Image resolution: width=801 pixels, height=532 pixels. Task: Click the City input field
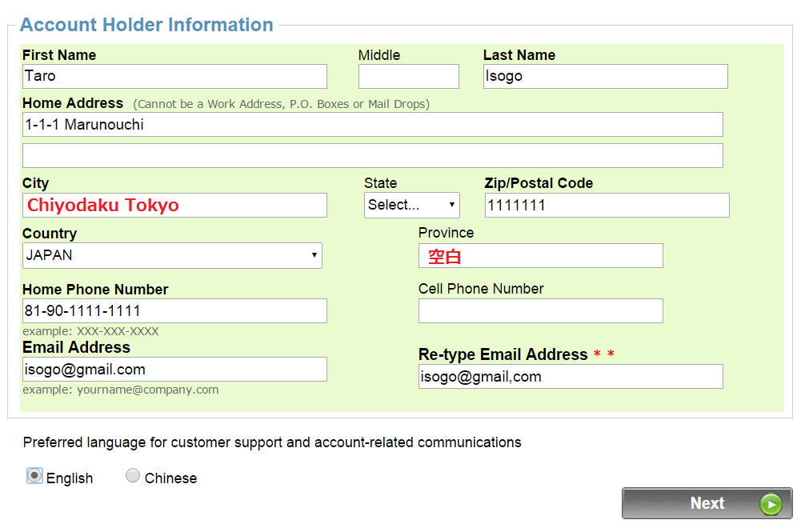click(174, 205)
